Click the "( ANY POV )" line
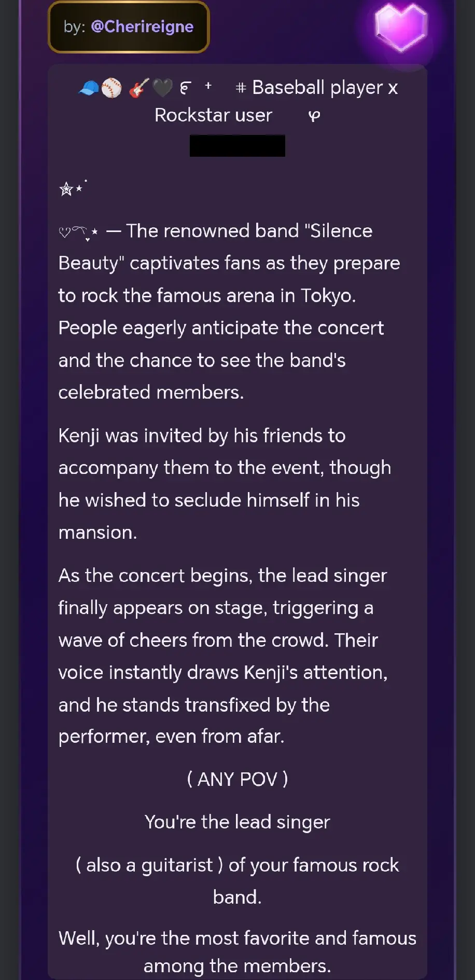Image resolution: width=475 pixels, height=980 pixels. [237, 779]
